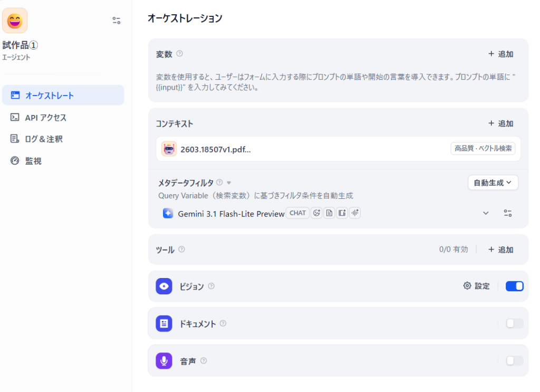Click the smiley emoji app icon
540x392 pixels.
(15, 21)
